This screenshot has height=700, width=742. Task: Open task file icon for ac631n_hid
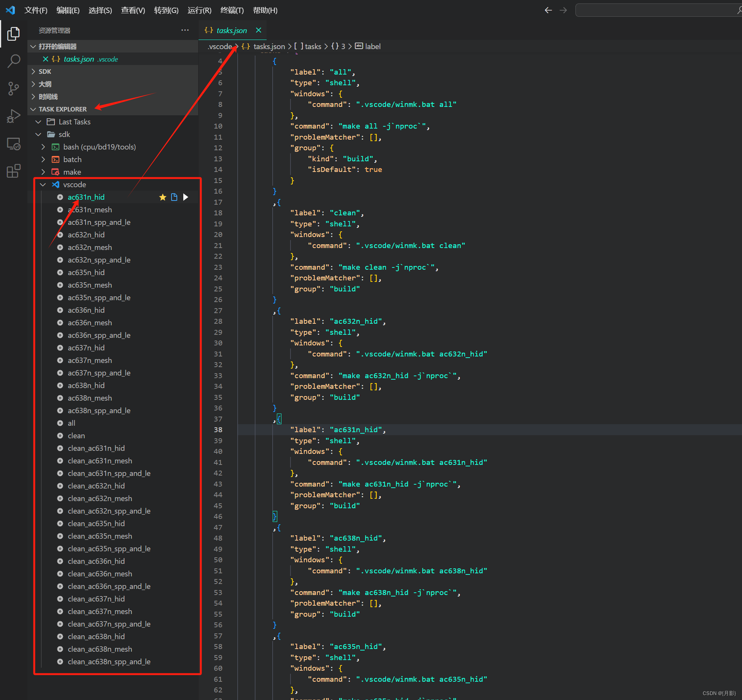tap(174, 197)
